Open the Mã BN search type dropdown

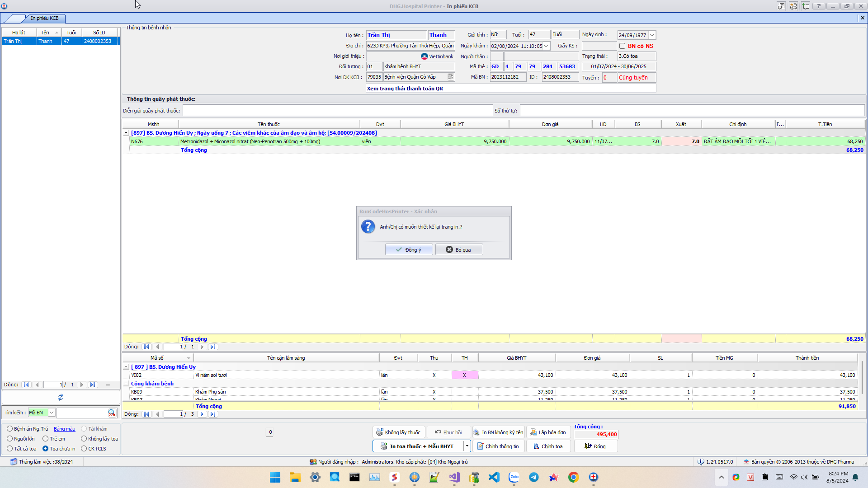tap(52, 413)
